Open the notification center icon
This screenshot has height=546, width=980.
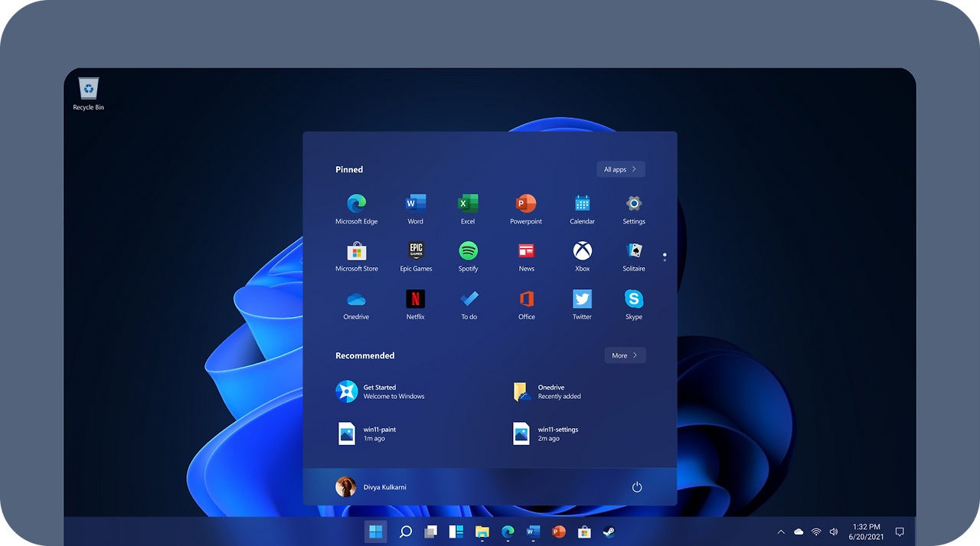[900, 531]
